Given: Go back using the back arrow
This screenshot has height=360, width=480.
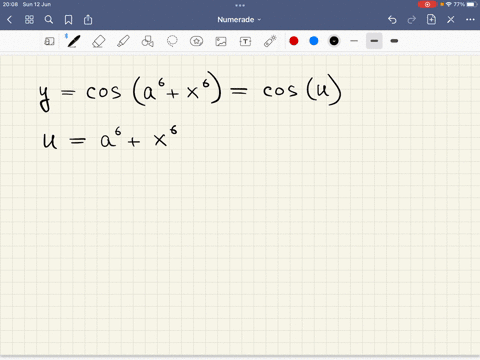Looking at the screenshot, I should pos(9,20).
